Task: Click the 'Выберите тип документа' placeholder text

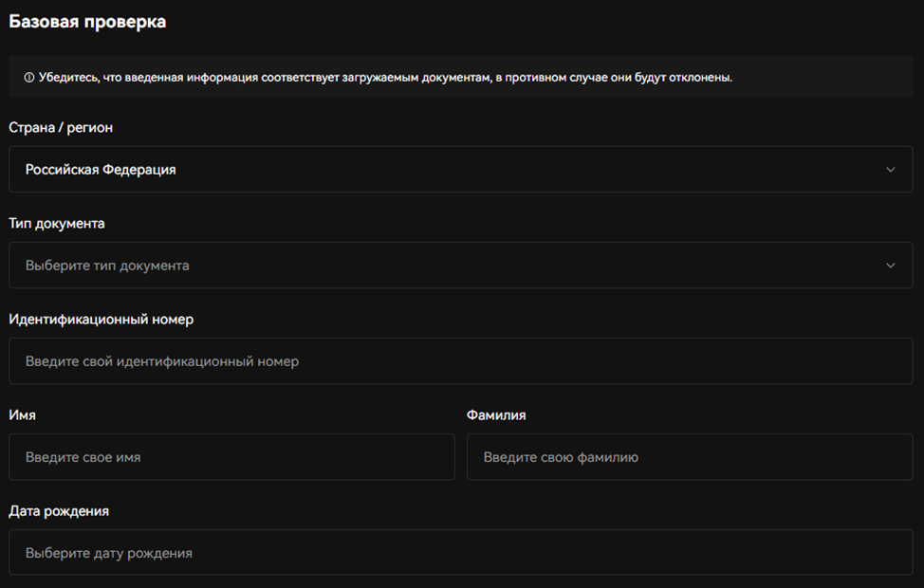Action: tap(107, 266)
